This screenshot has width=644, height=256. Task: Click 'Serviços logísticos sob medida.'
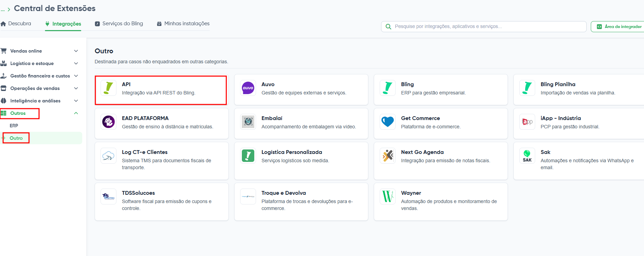click(x=295, y=161)
